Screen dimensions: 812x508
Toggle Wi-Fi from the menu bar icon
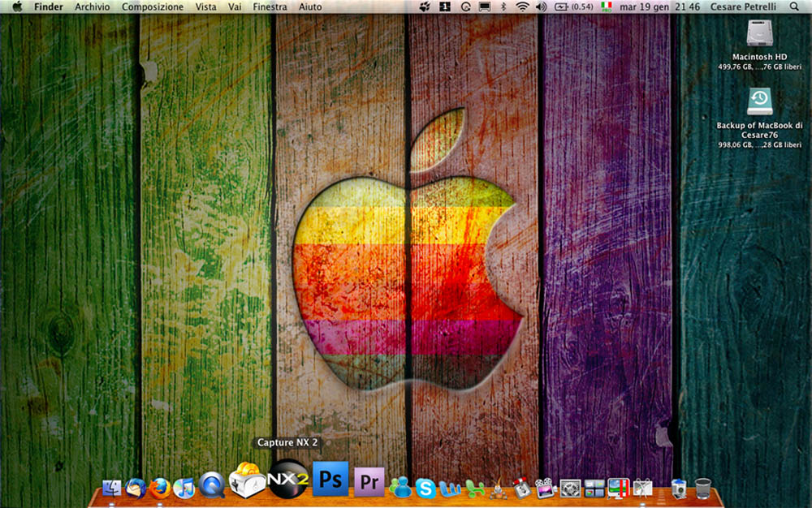[521, 6]
